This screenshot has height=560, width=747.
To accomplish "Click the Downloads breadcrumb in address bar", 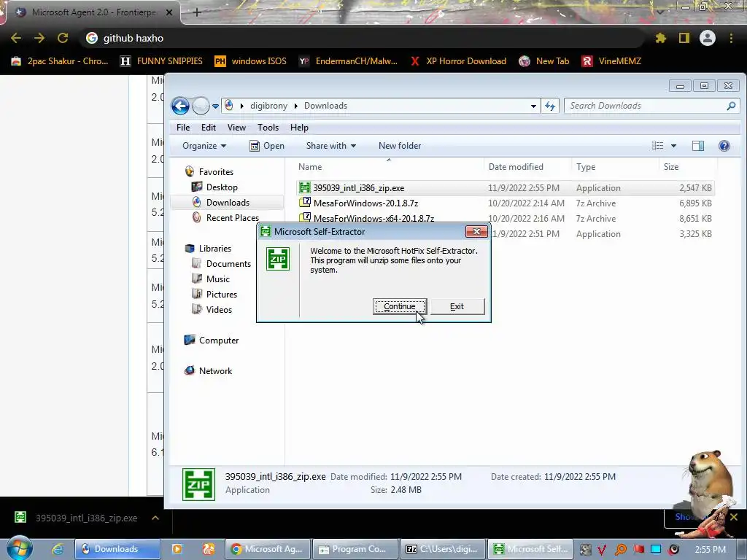I will pos(325,106).
